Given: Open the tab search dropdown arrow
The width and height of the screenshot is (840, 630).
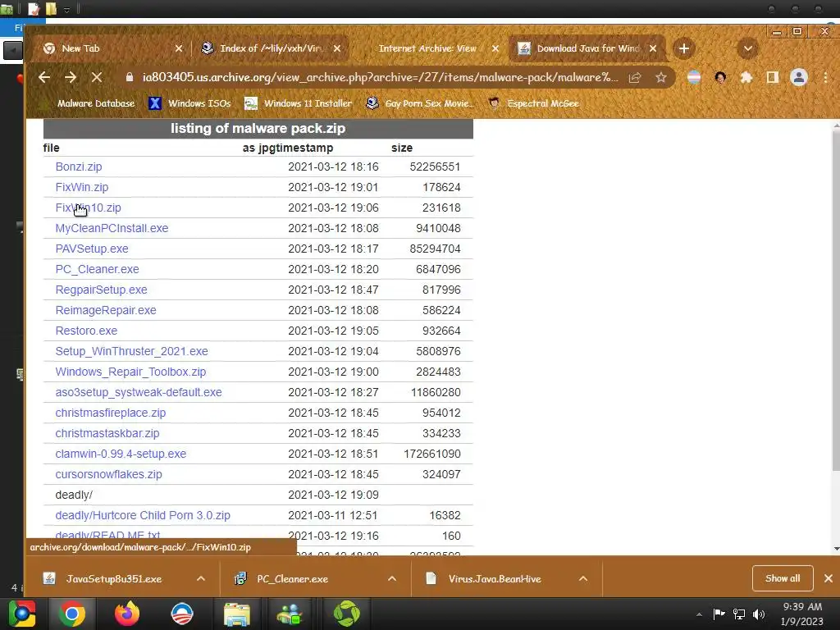Looking at the screenshot, I should [x=748, y=48].
